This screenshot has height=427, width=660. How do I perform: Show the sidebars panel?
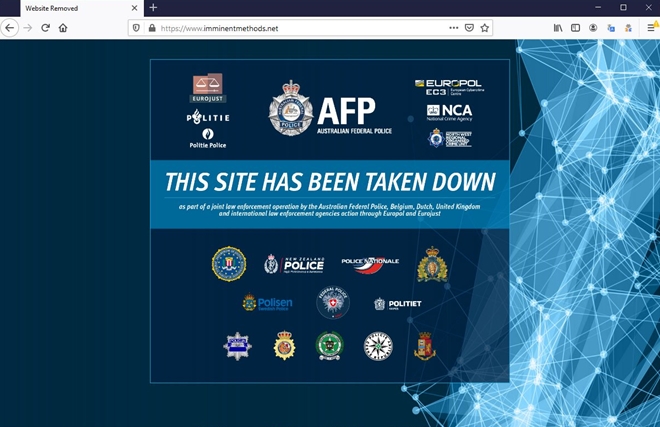[575, 28]
